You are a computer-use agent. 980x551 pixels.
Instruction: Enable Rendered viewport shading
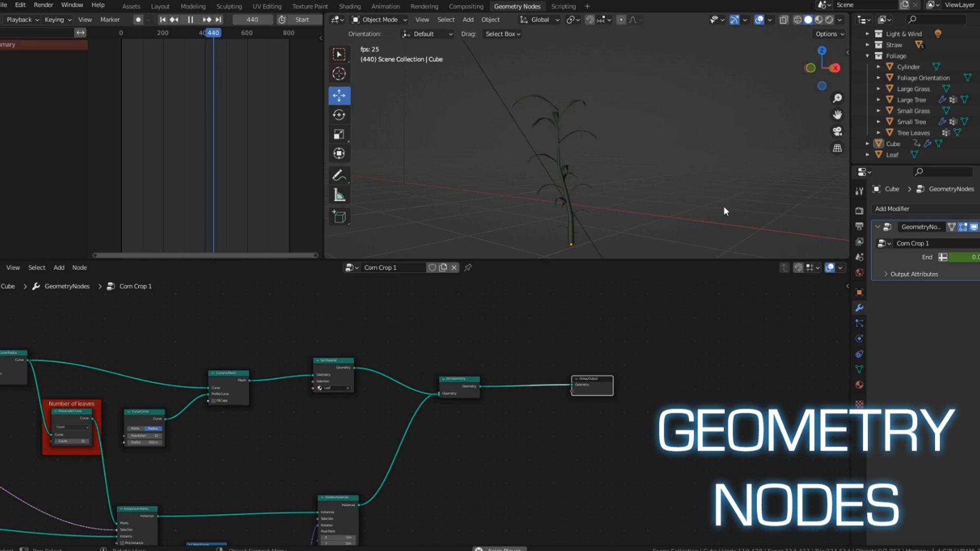pyautogui.click(x=828, y=20)
